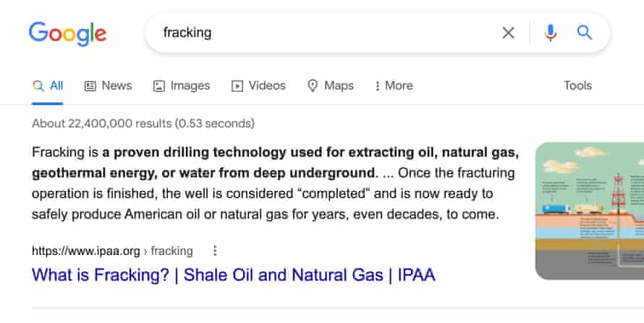Screen dimensions: 644x323
Task: Clear the search box with X
Action: pyautogui.click(x=509, y=33)
